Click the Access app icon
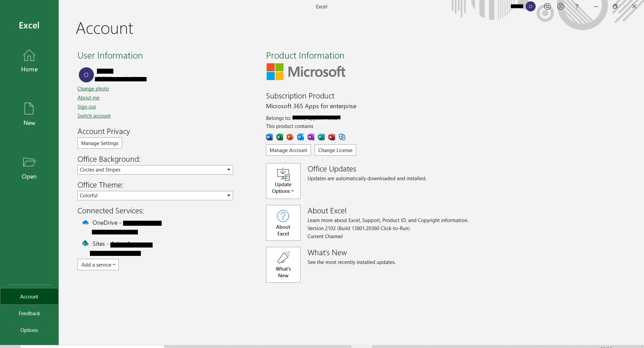Image resolution: width=644 pixels, height=348 pixels. click(332, 137)
